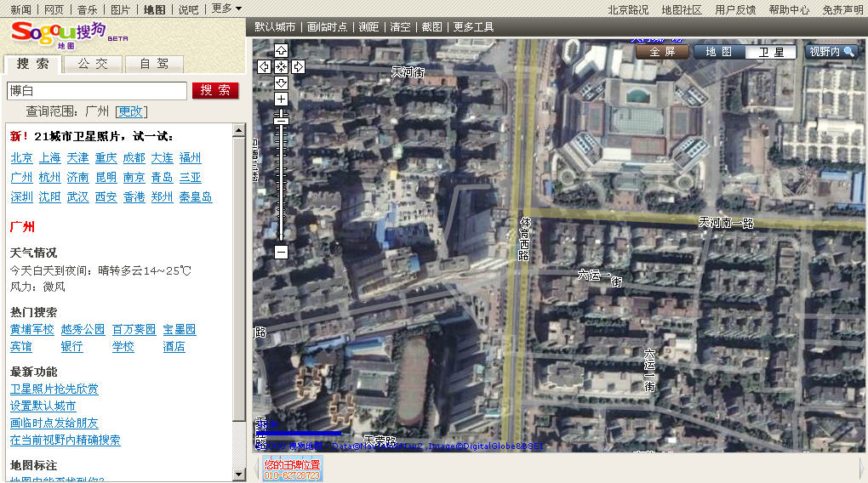Click the left panel scrollbar up arrow

point(239,131)
